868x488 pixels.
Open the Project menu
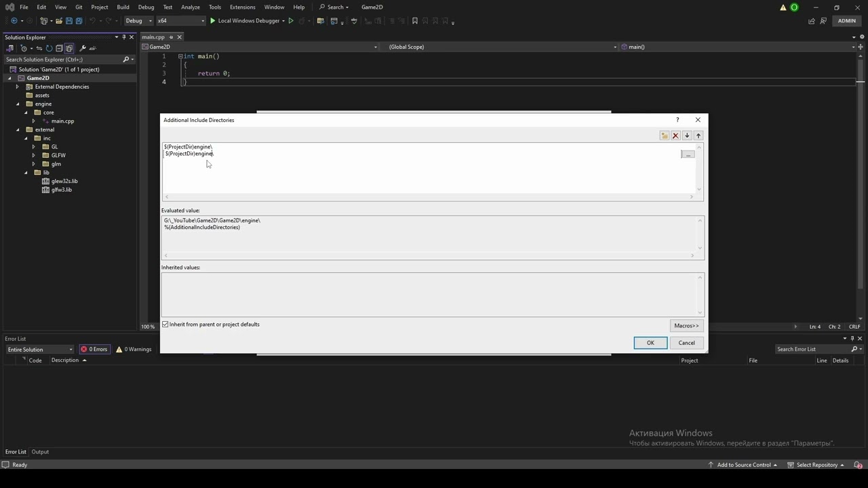(100, 7)
